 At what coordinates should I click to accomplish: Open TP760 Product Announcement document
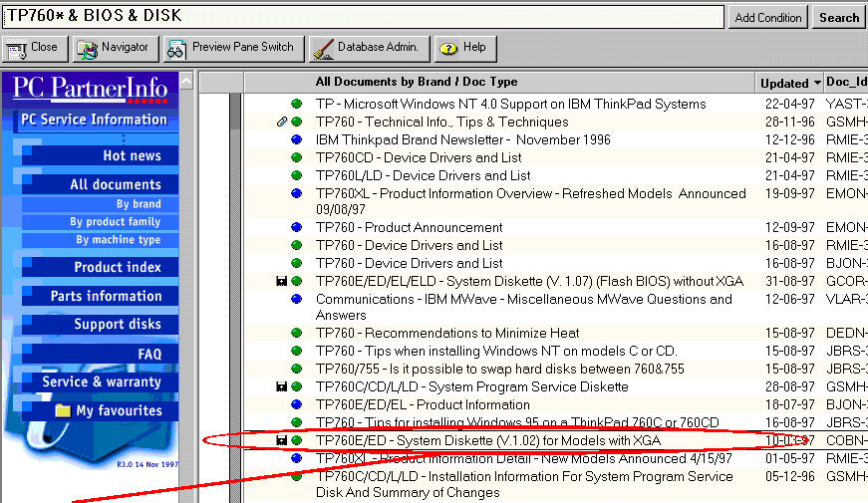click(x=409, y=227)
